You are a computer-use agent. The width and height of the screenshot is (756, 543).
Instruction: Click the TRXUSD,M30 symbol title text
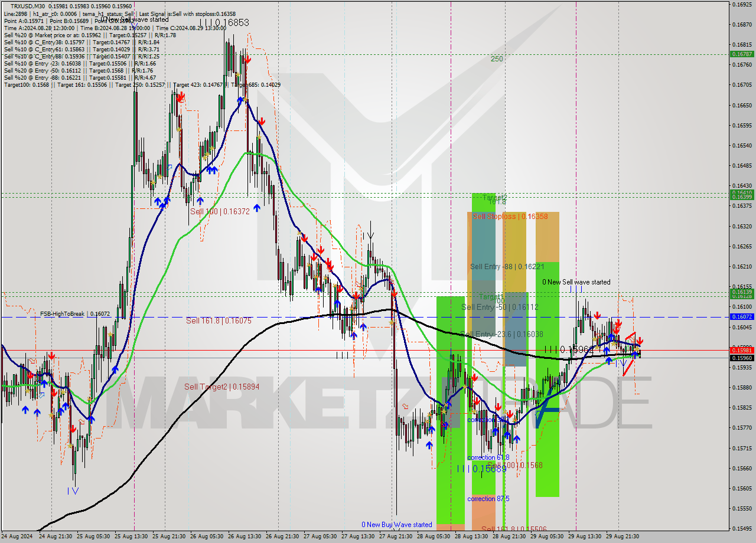(x=27, y=6)
